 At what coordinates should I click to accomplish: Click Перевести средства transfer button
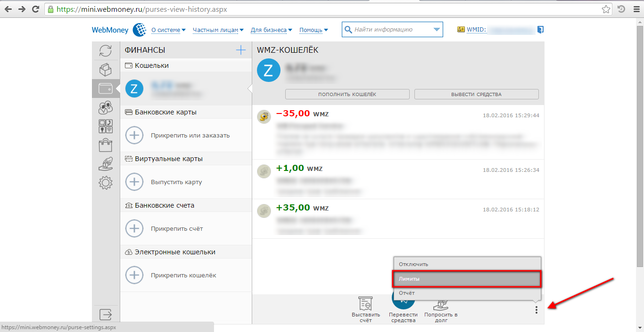tap(403, 309)
